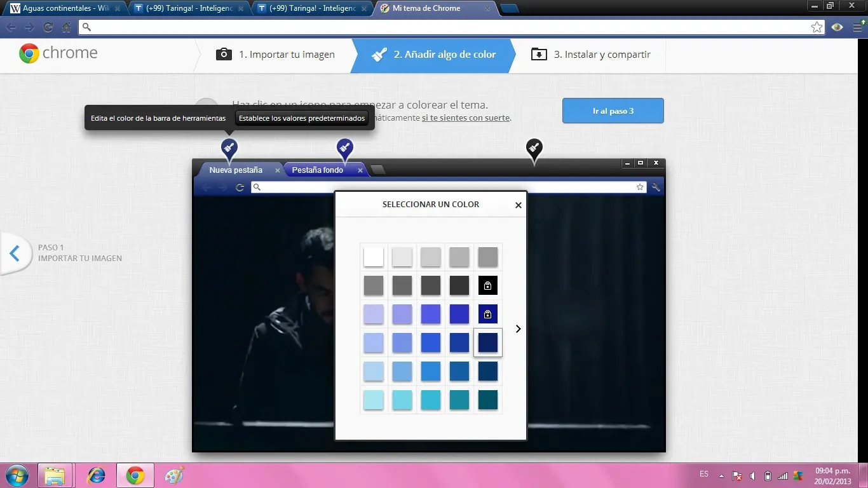Reload the current page
The width and height of the screenshot is (868, 488).
48,27
